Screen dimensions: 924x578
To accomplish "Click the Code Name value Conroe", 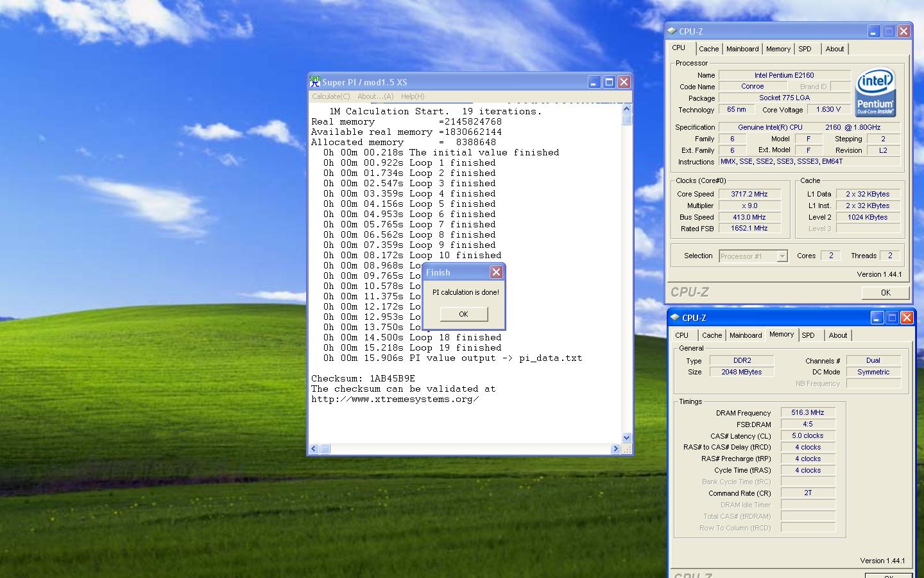I will 753,86.
